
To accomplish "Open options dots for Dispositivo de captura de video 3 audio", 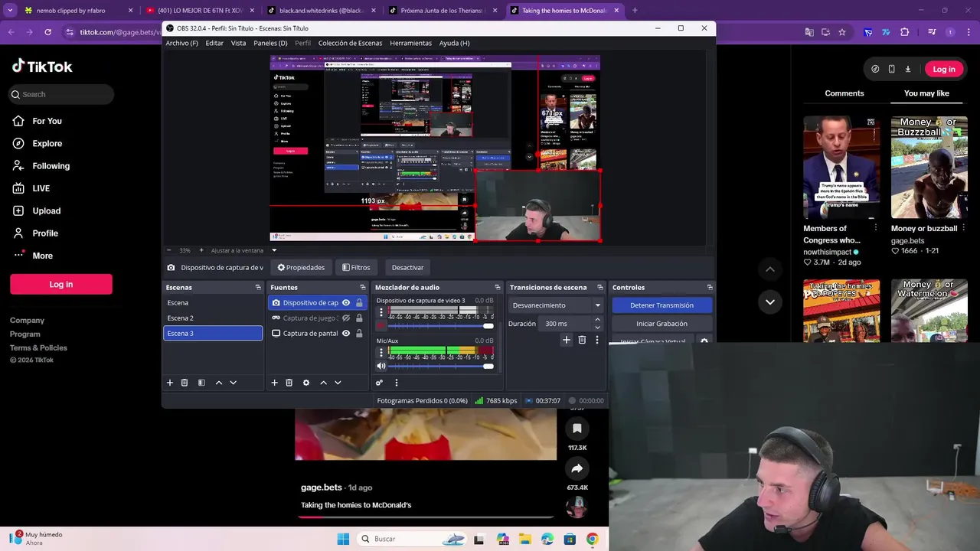I will [x=381, y=312].
